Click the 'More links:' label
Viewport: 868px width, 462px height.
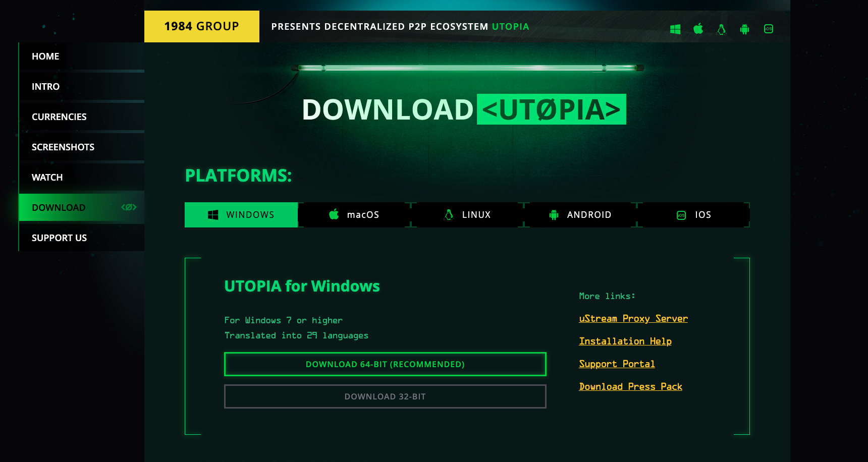tap(607, 296)
